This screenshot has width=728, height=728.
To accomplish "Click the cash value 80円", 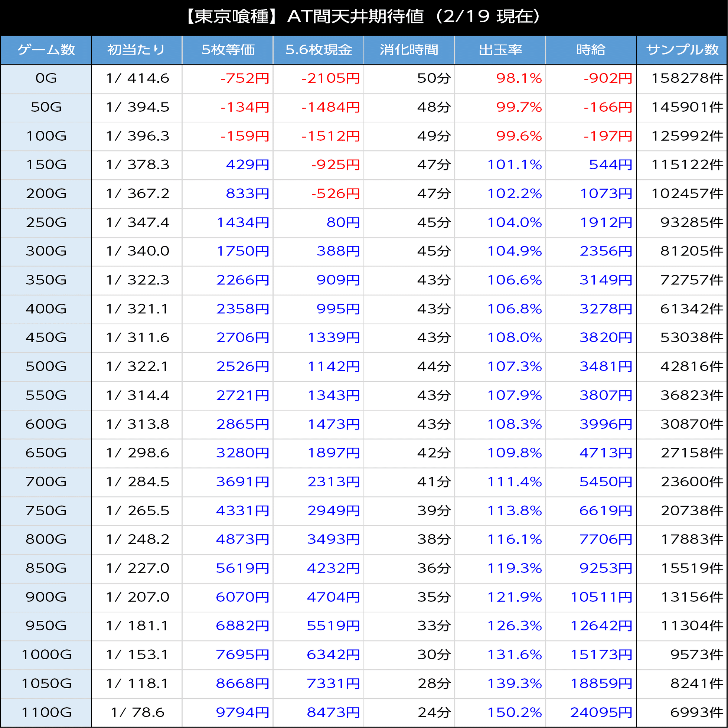I will pos(343,222).
